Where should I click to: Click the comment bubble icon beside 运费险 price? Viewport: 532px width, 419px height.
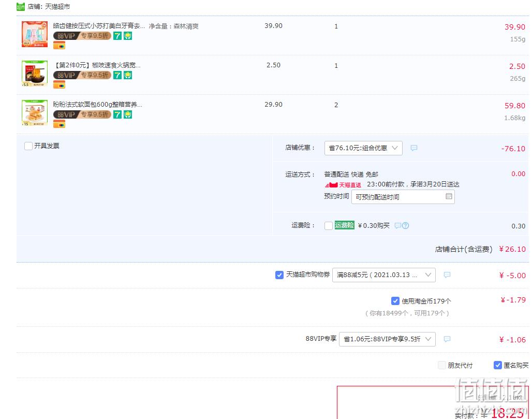tap(397, 226)
